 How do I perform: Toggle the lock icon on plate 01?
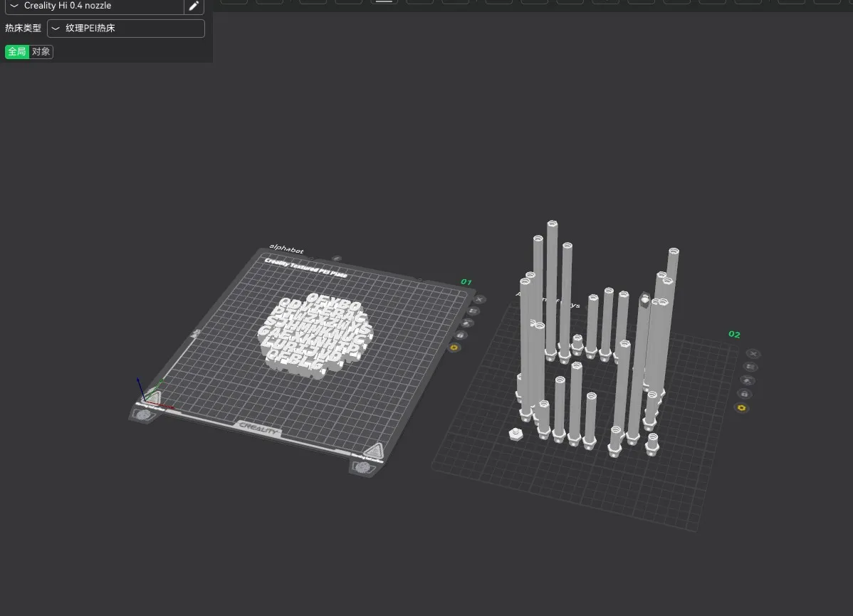(x=461, y=335)
